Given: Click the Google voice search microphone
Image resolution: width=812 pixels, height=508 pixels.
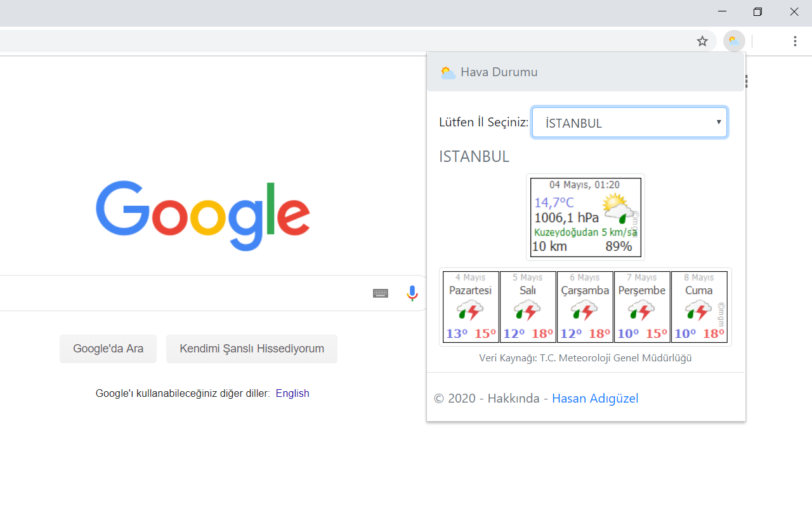Looking at the screenshot, I should point(412,293).
